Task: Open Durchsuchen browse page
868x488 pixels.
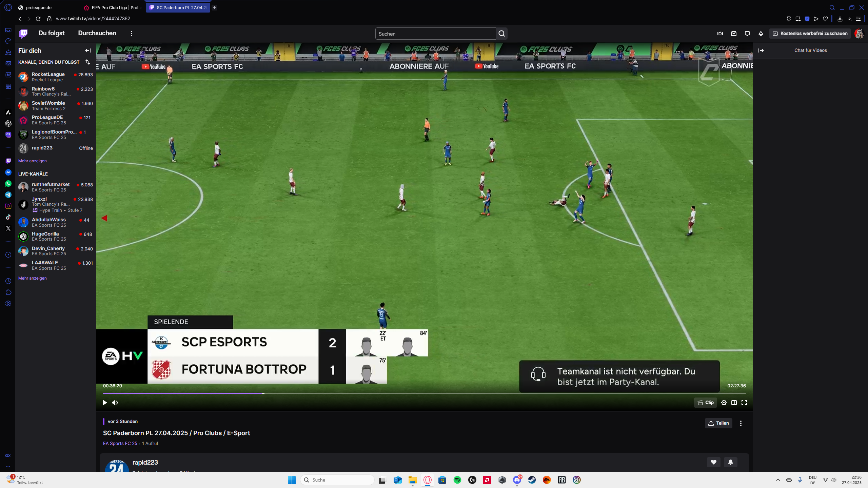Action: [x=97, y=33]
